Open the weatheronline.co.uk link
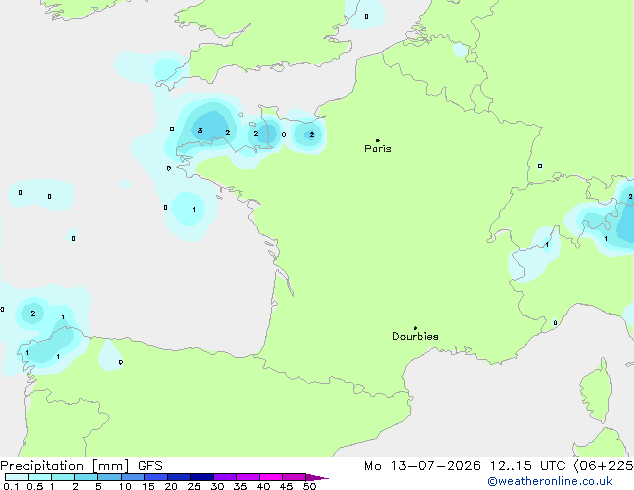This screenshot has height=490, width=634. click(x=549, y=481)
